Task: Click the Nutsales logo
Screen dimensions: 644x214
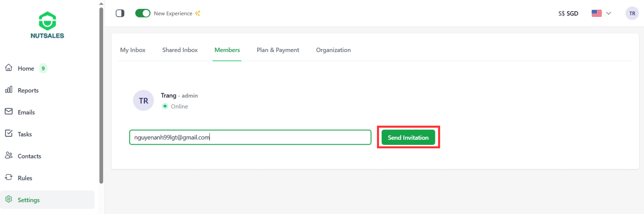Action: (47, 25)
